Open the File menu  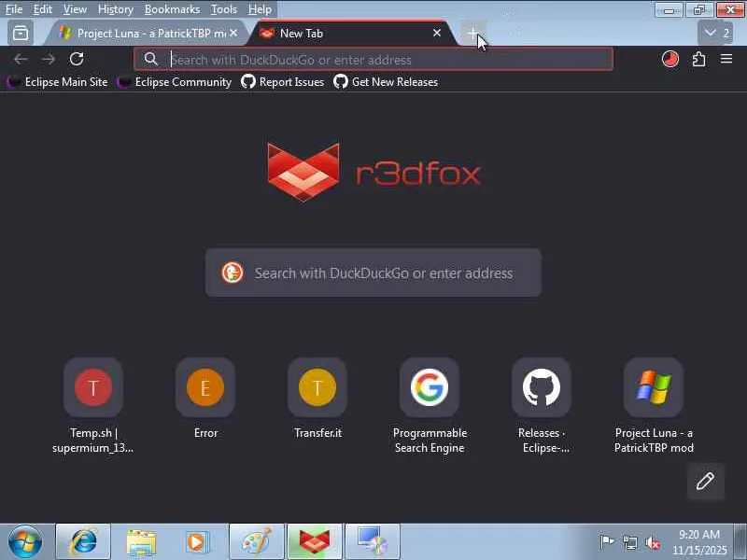14,9
